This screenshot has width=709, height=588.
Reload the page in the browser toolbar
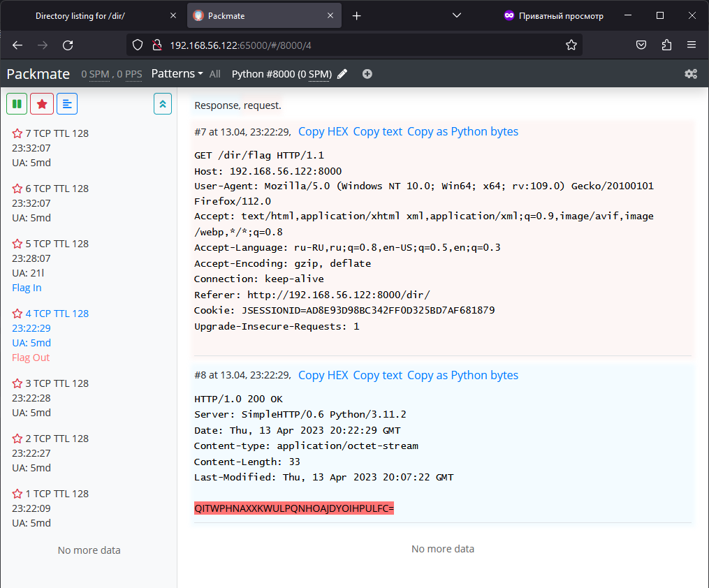tap(68, 45)
